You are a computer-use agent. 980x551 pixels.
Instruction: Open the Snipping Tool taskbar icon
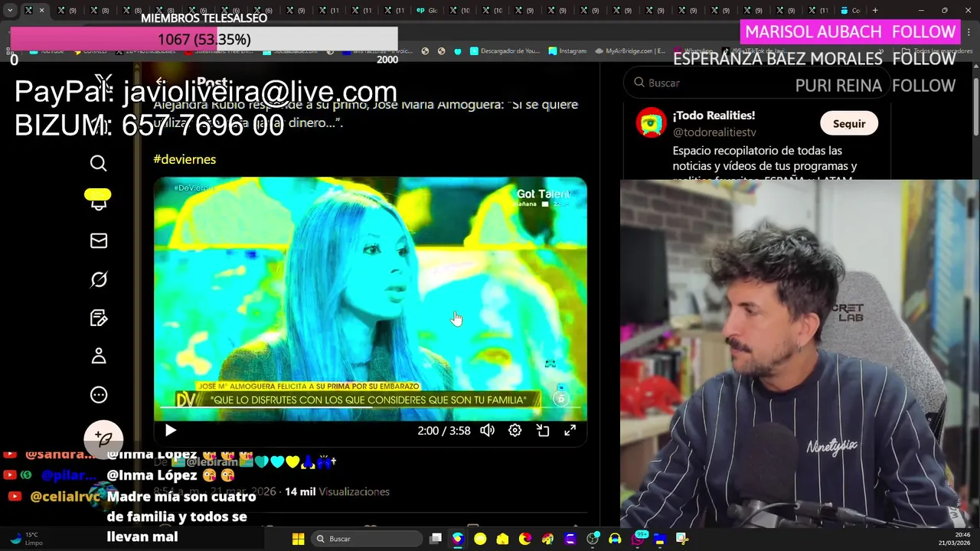point(681,539)
